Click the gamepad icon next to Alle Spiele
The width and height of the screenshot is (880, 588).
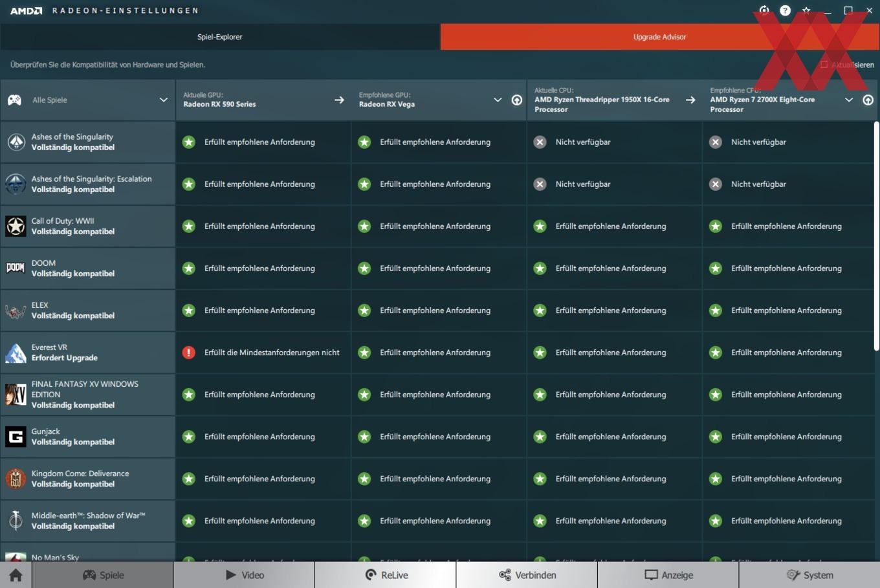coord(14,100)
